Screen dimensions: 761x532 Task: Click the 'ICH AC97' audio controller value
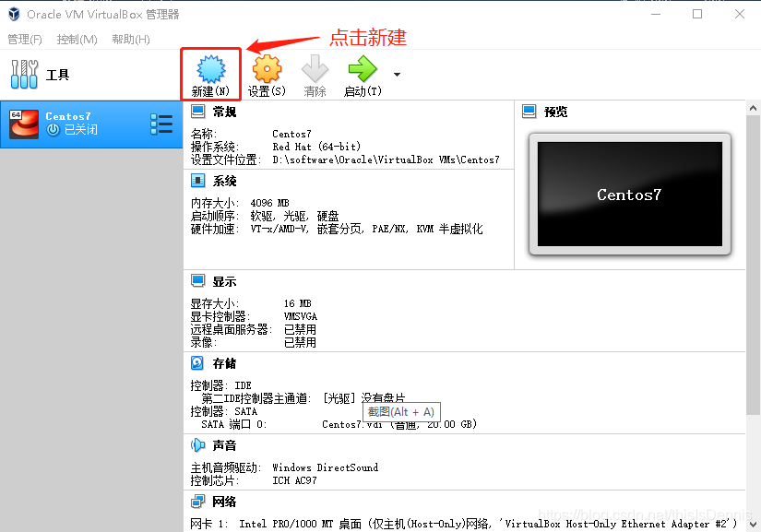294,480
